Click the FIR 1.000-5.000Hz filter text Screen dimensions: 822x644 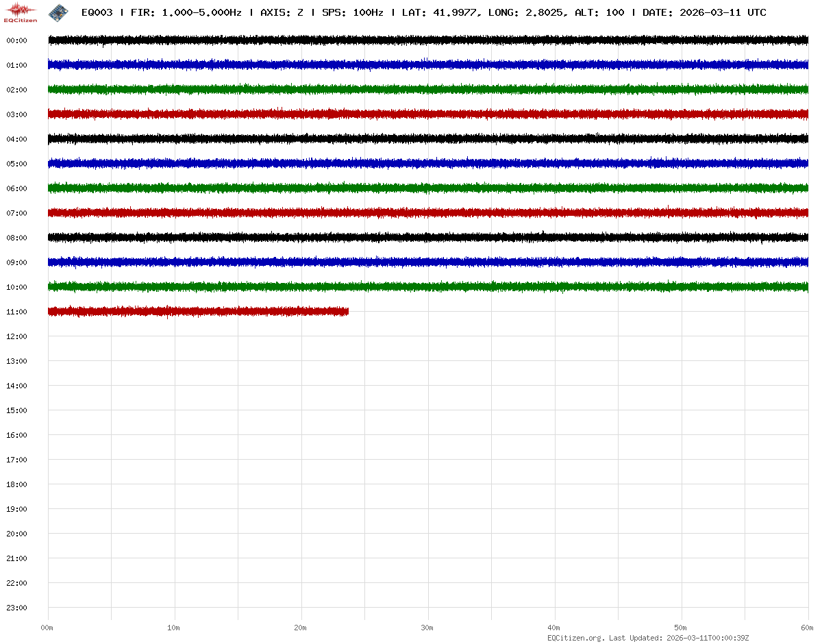186,13
